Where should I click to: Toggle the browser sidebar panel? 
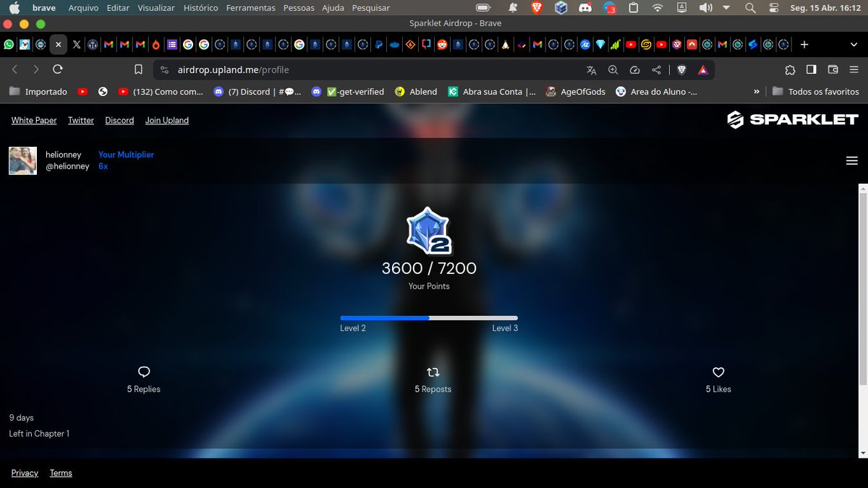[812, 70]
